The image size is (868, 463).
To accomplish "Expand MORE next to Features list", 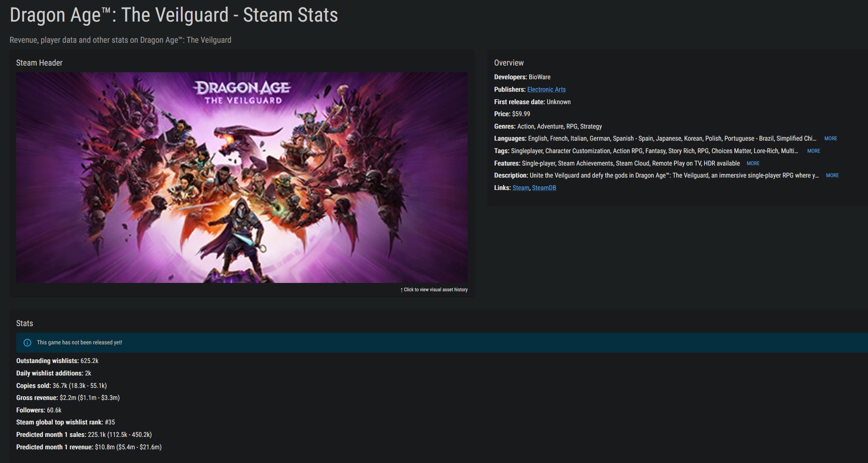I will pyautogui.click(x=753, y=163).
